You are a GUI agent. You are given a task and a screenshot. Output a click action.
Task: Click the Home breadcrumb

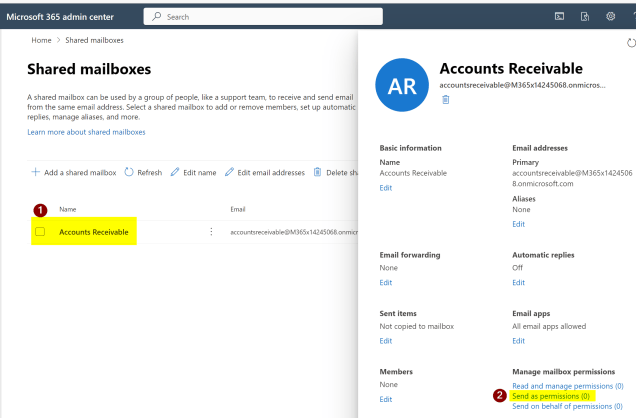point(41,40)
